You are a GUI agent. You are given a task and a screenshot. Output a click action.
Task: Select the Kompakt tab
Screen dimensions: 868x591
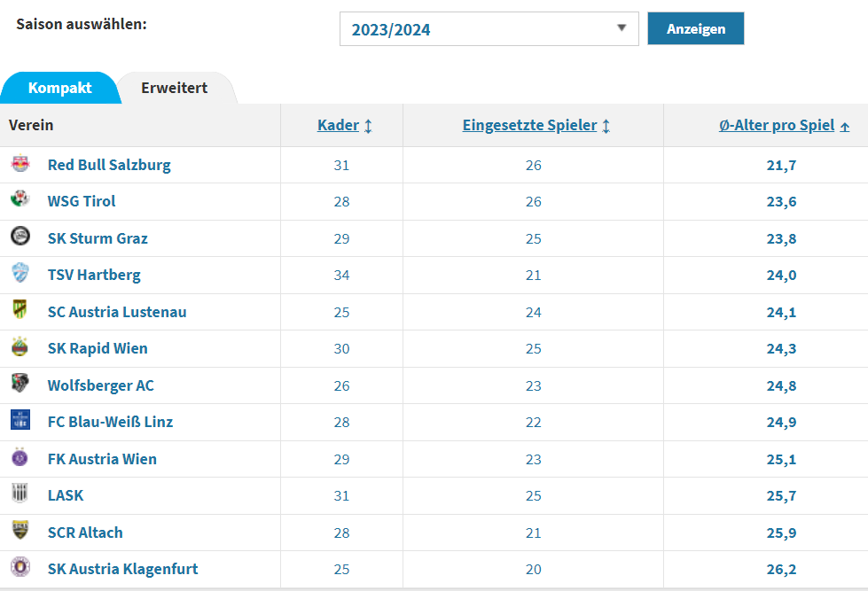pyautogui.click(x=59, y=88)
